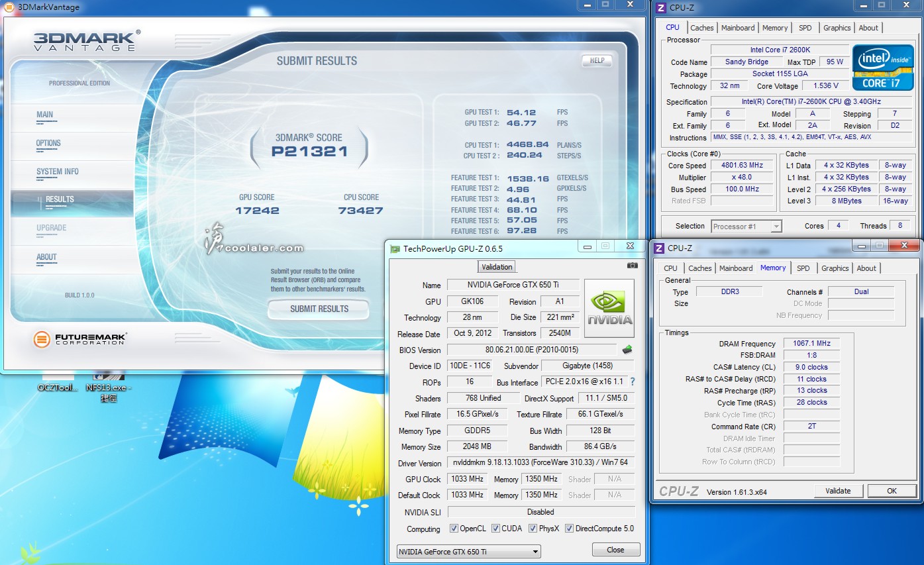Open the Processor #1 selection dropdown
Viewport: 924px width, 565px height.
[x=746, y=227]
